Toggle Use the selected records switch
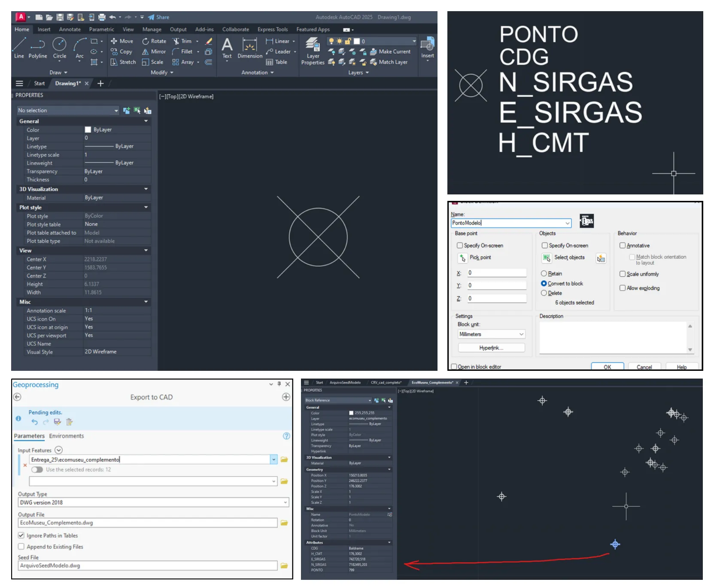Screen dimensions: 717x588 click(37, 470)
